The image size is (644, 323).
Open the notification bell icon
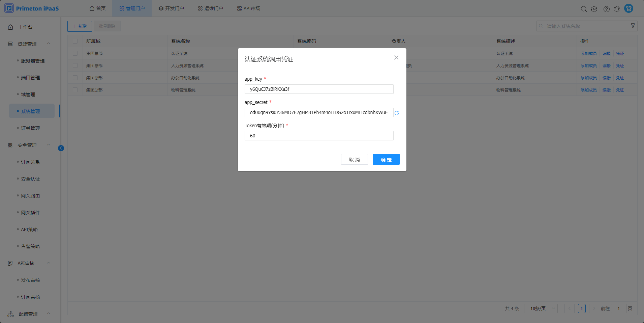point(617,9)
